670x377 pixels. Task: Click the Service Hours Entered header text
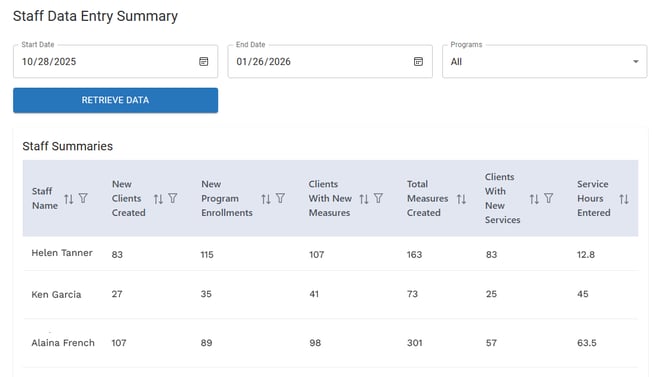[594, 198]
